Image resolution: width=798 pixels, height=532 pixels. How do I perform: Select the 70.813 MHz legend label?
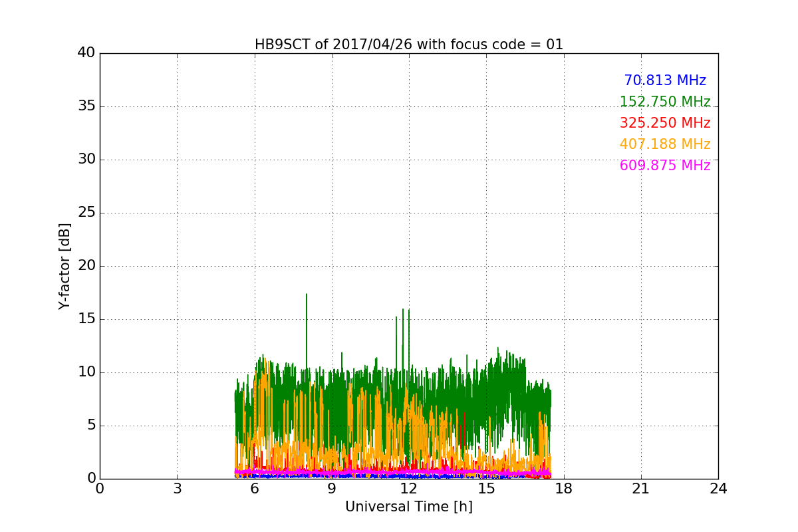pyautogui.click(x=665, y=80)
